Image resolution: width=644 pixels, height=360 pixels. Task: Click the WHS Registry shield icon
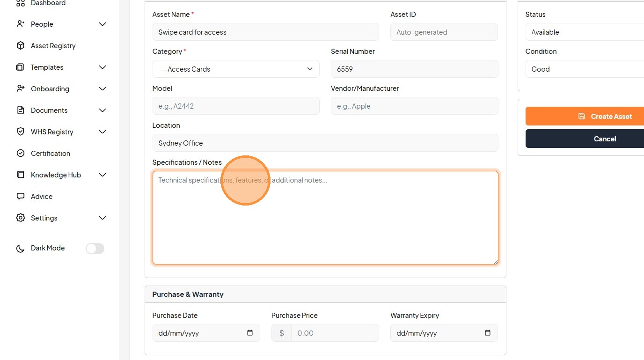[x=20, y=132]
